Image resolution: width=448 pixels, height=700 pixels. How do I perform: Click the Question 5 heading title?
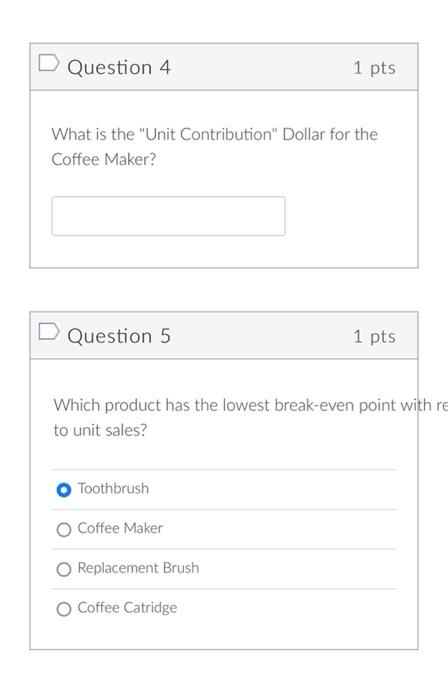coord(119,336)
